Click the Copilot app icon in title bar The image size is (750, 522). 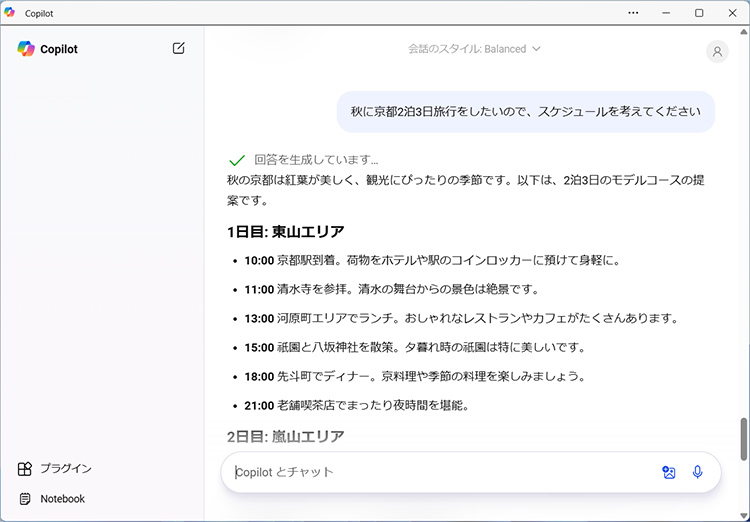[11, 13]
